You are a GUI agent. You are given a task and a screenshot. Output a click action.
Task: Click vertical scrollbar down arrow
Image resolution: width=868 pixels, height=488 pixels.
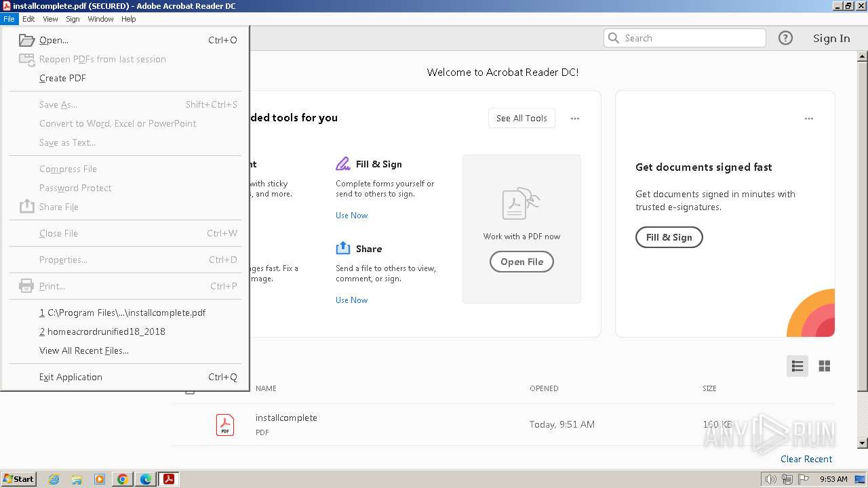(863, 443)
